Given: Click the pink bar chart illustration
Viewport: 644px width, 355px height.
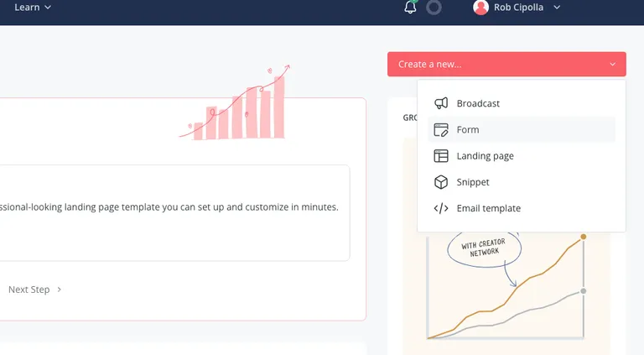Looking at the screenshot, I should tap(236, 102).
